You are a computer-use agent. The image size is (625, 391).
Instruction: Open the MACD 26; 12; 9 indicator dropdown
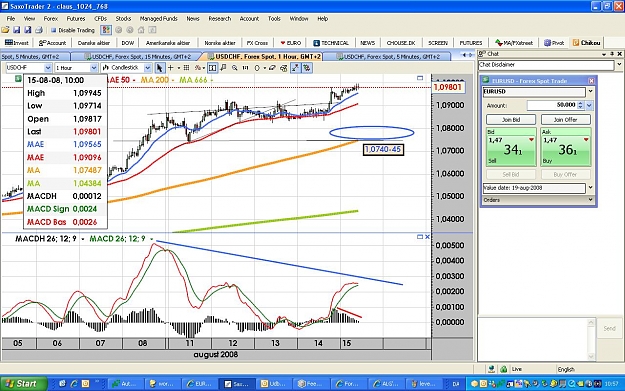151,239
